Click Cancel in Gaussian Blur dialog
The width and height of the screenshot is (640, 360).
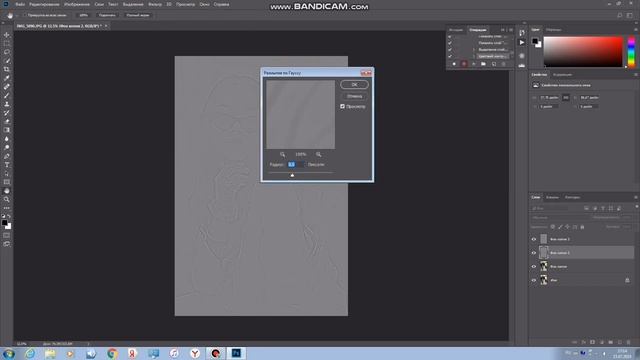point(354,96)
